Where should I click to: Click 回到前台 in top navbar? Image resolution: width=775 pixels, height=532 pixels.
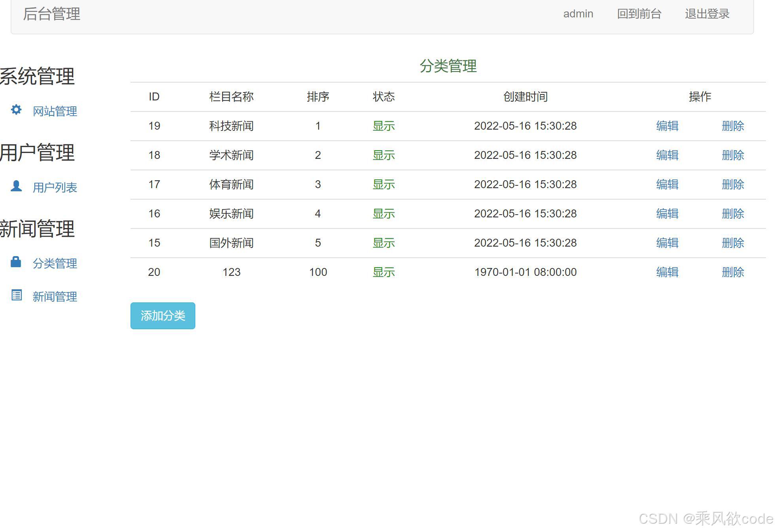pyautogui.click(x=639, y=14)
